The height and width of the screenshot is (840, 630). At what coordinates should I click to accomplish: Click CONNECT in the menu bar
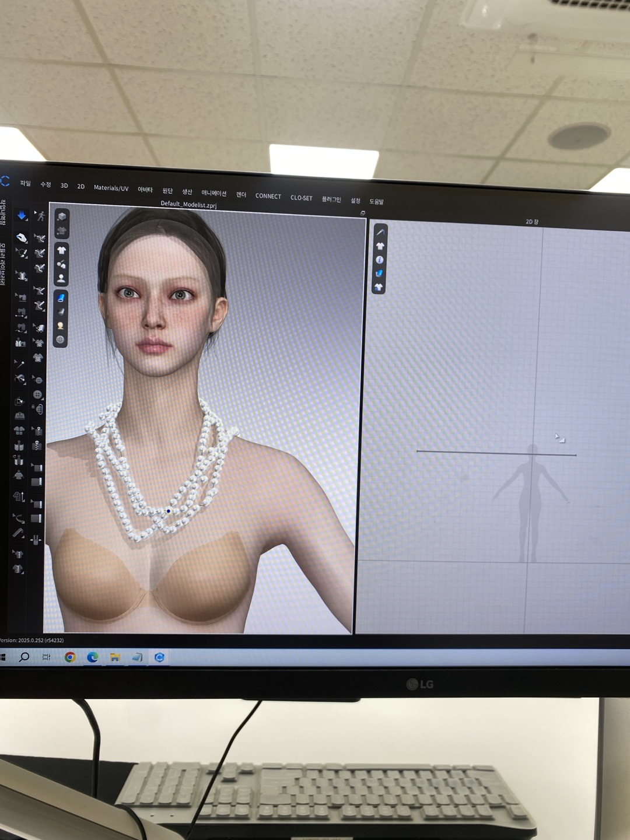(x=268, y=196)
